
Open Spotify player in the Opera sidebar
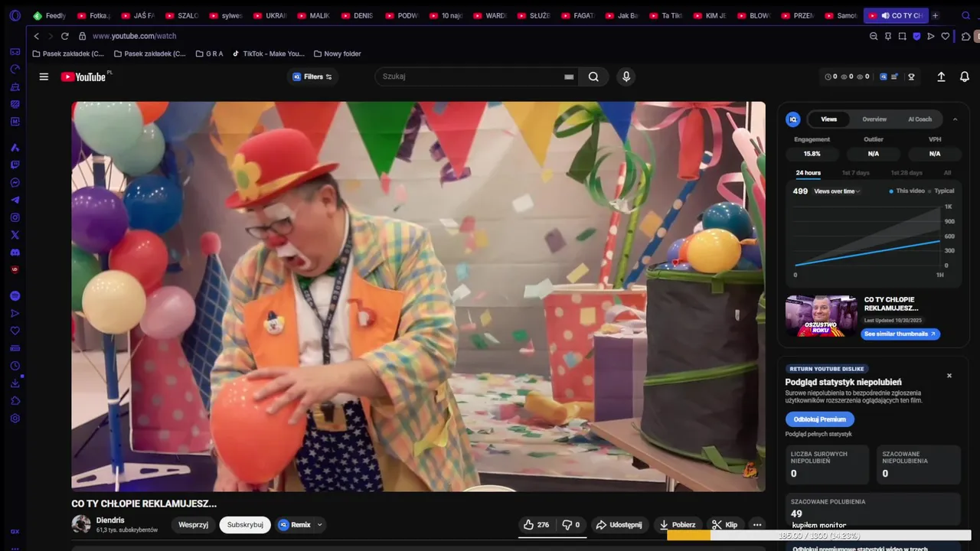point(15,295)
